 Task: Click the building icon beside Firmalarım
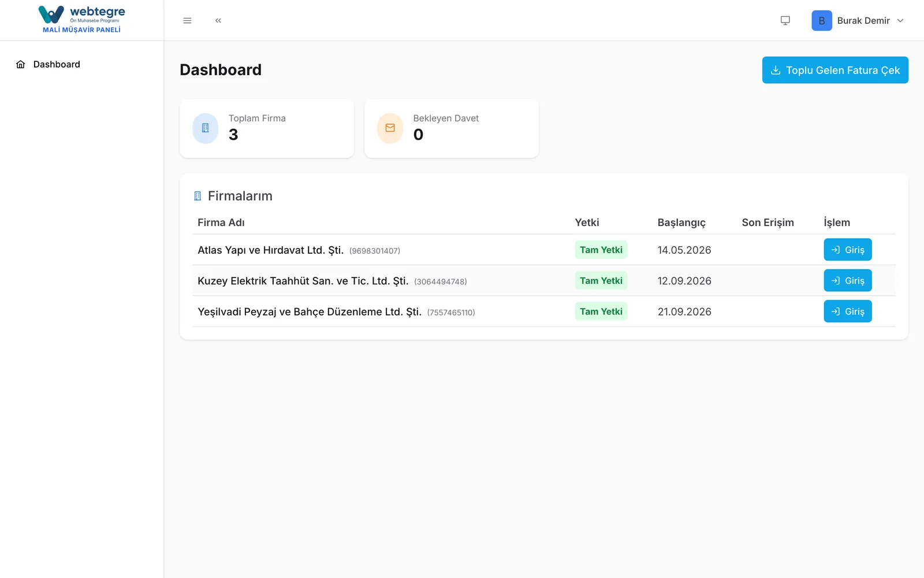tap(198, 196)
